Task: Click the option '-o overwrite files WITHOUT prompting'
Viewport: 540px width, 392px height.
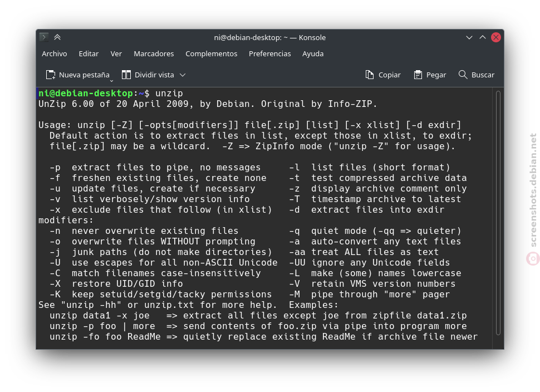Action: (153, 242)
